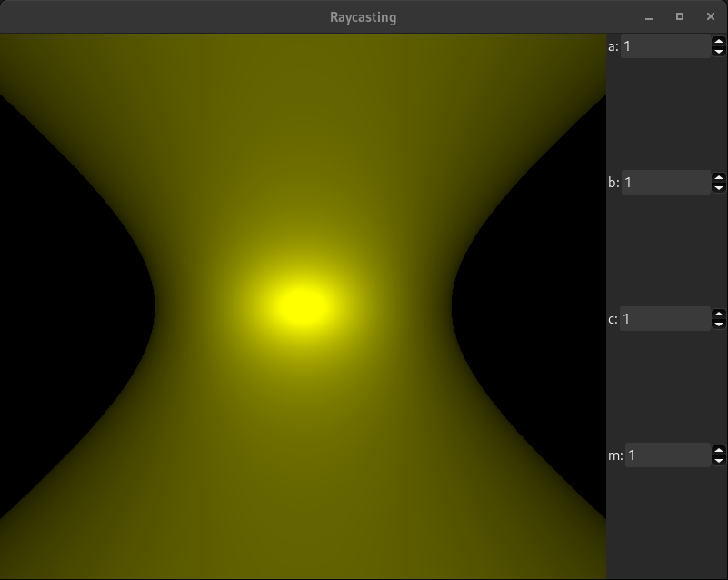Decrement parameter c using down arrow
This screenshot has width=728, height=580.
719,324
